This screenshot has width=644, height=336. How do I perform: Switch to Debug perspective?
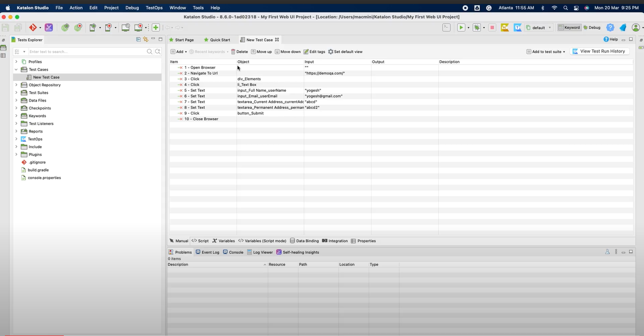[x=592, y=27]
